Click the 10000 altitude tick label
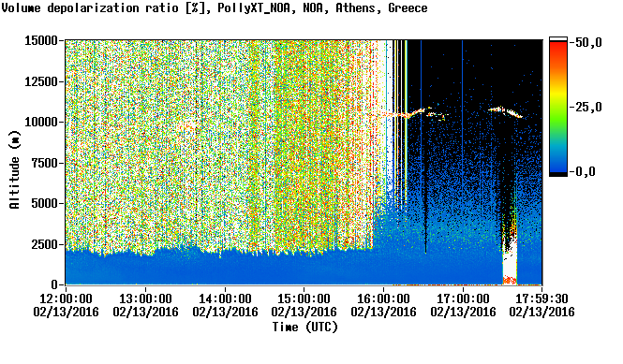Image resolution: width=623 pixels, height=364 pixels. [x=41, y=122]
